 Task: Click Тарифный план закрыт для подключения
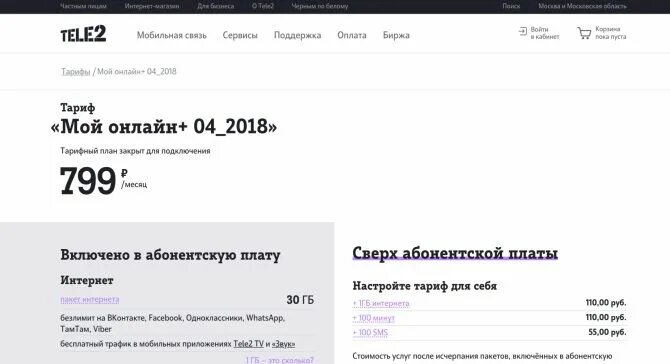click(x=135, y=151)
